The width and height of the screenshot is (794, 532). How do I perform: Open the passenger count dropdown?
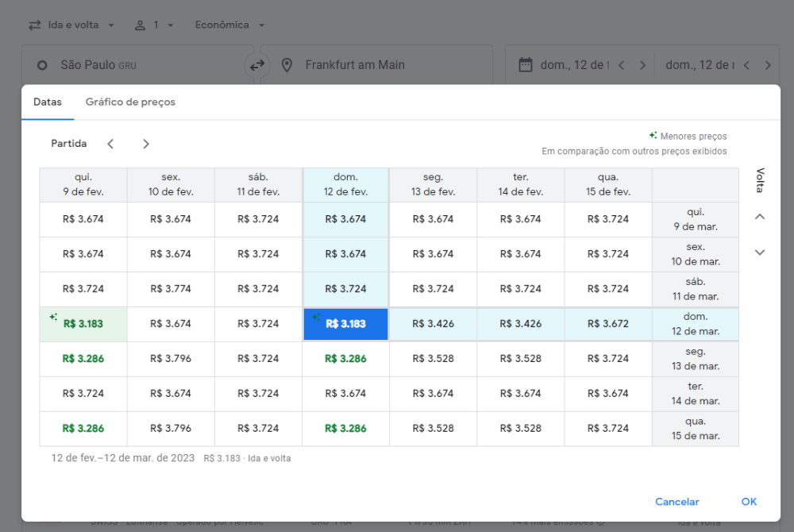point(154,25)
